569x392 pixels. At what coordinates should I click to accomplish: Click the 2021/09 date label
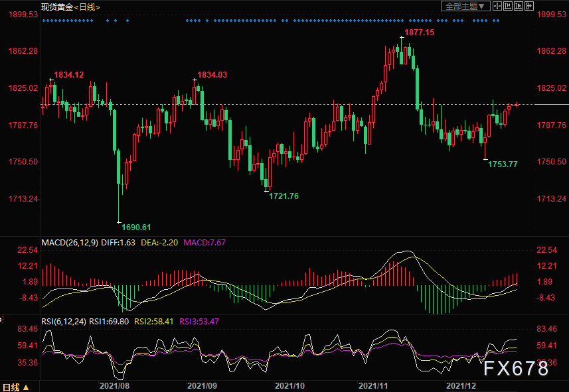pyautogui.click(x=202, y=385)
